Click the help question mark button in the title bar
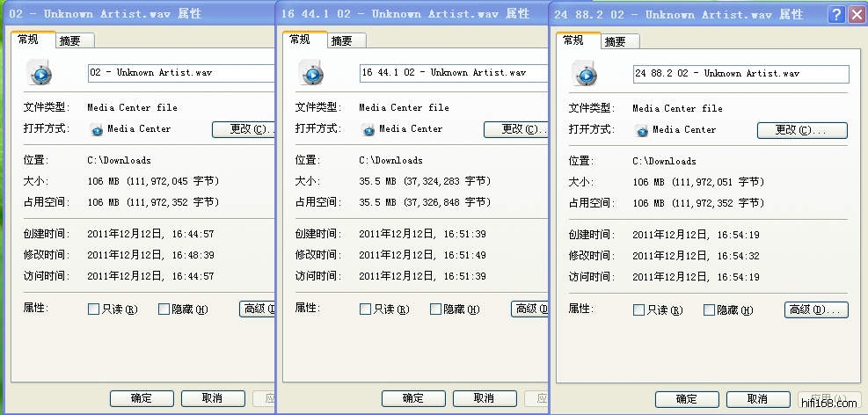This screenshot has width=868, height=415. coord(836,14)
